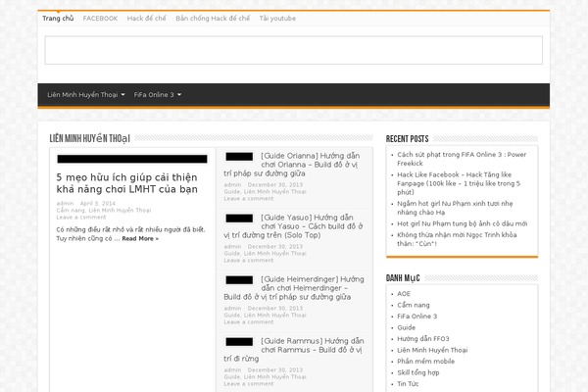
Task: Open featured image of 5 mẹo hữu ích post
Action: coord(132,159)
